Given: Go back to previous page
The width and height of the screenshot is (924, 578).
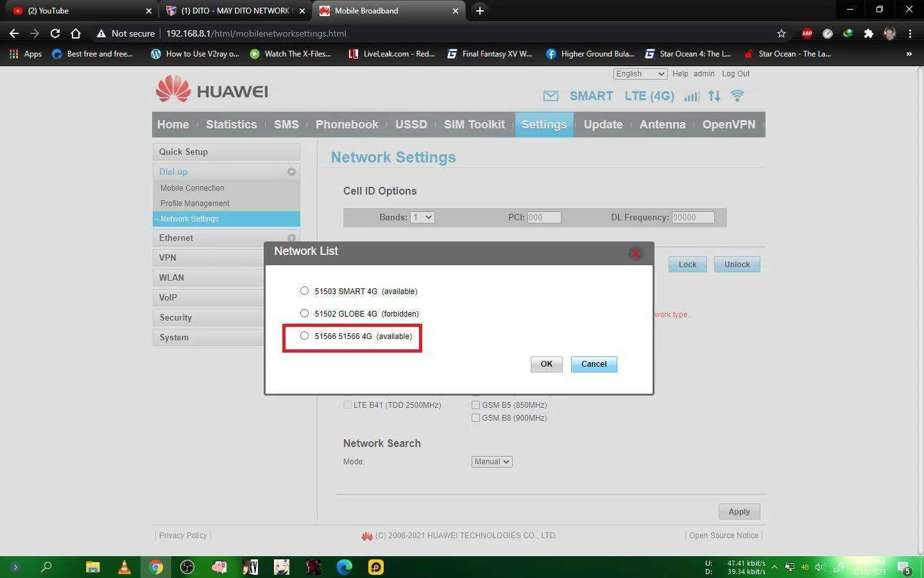Looking at the screenshot, I should pos(14,33).
